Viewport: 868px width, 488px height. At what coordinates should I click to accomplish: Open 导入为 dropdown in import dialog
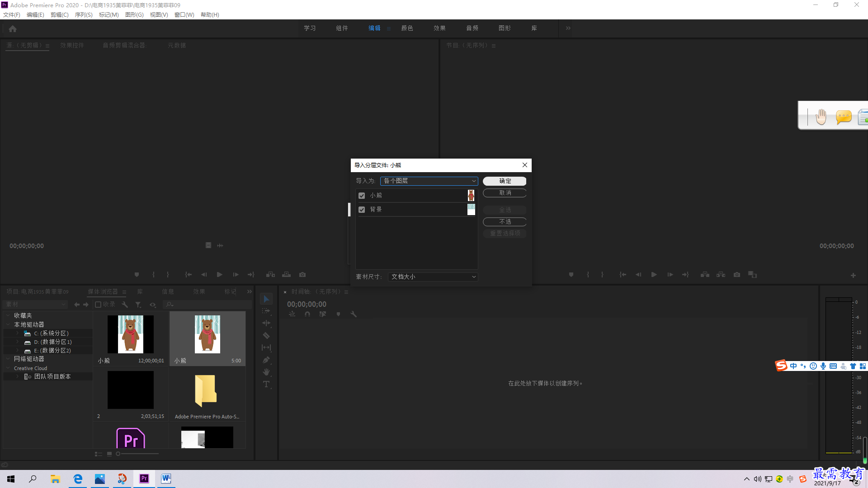click(429, 181)
